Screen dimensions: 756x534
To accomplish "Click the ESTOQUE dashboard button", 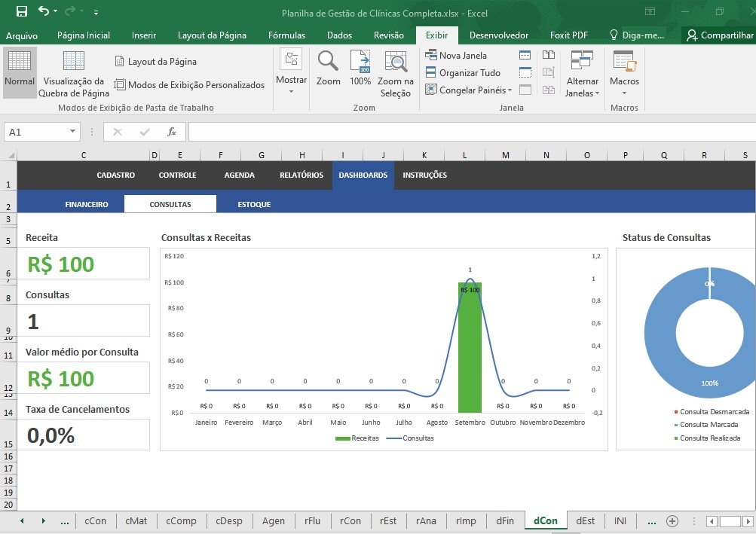I will coord(254,204).
